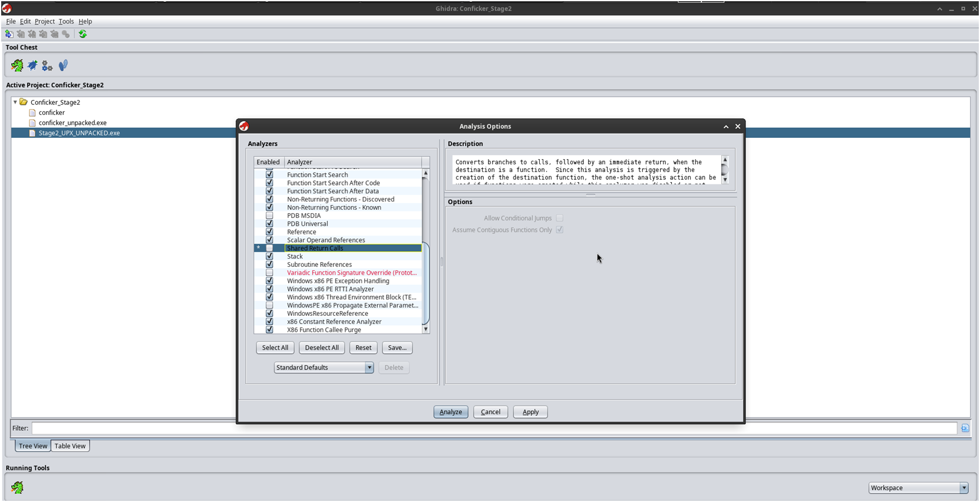Select the WindowsResourceReference analyzer row
This screenshot has width=980, height=502.
338,313
